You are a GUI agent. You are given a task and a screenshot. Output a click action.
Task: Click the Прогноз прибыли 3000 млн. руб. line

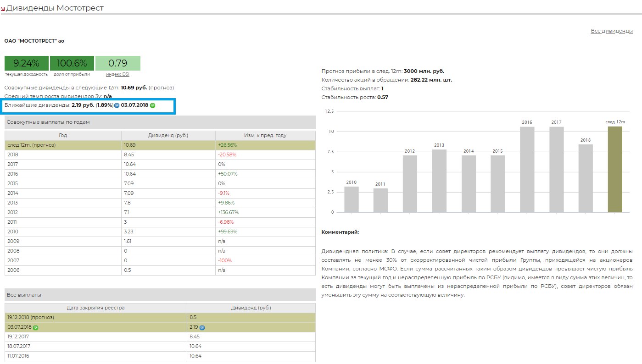click(383, 71)
